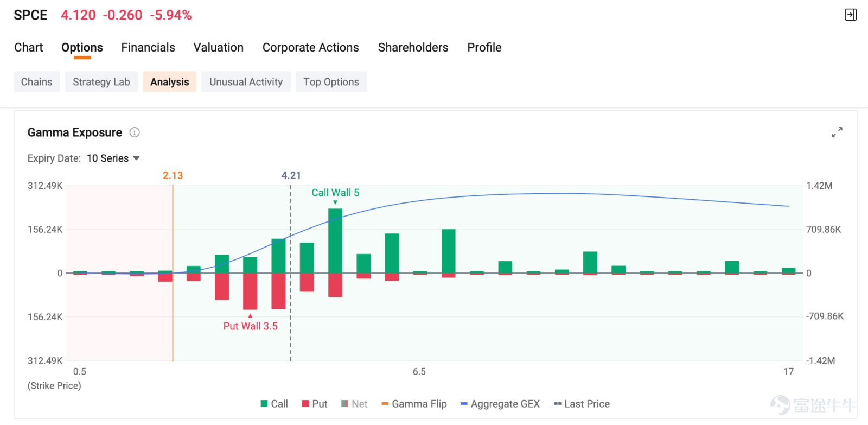
Task: Open the Profile tab
Action: point(484,48)
